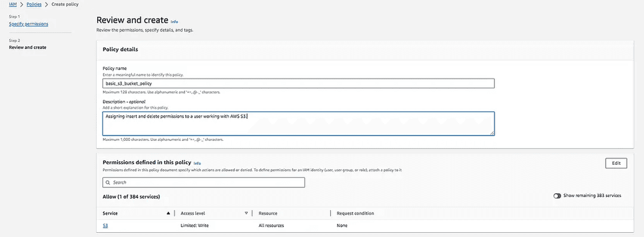644x237 pixels.
Task: Click the Access level header label
Action: (193, 213)
